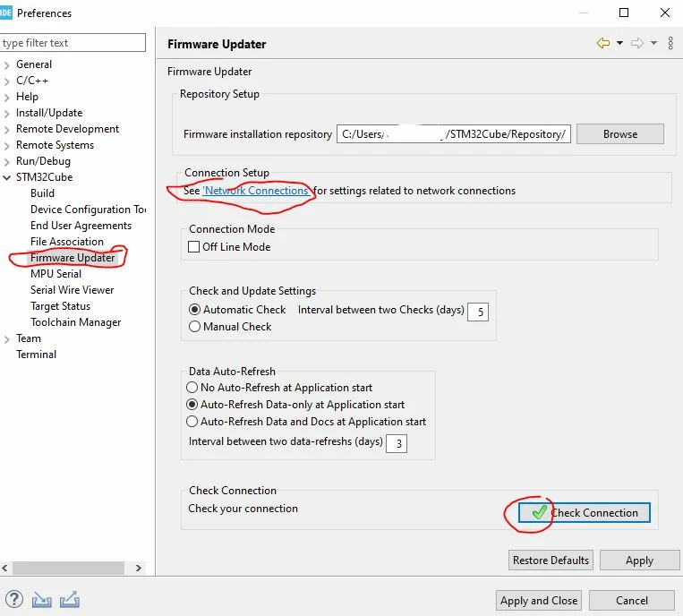Open End User Agreements page
This screenshot has width=683, height=616.
tap(81, 226)
